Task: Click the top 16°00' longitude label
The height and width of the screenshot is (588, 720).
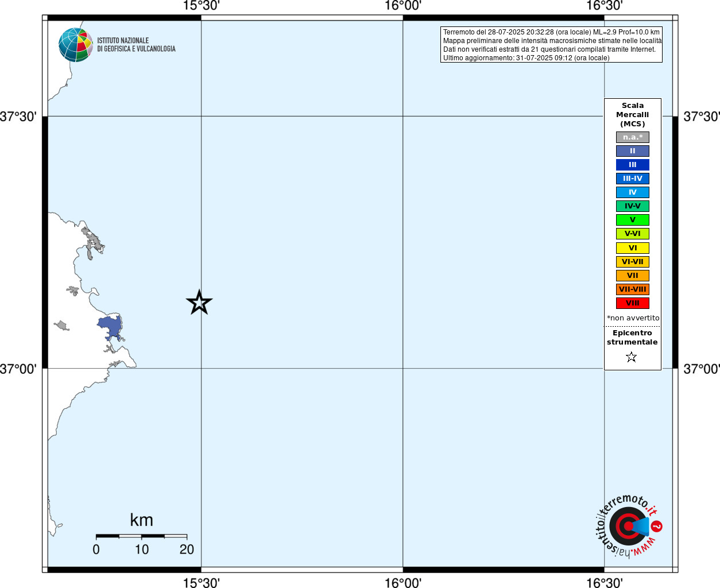Action: 402,6
